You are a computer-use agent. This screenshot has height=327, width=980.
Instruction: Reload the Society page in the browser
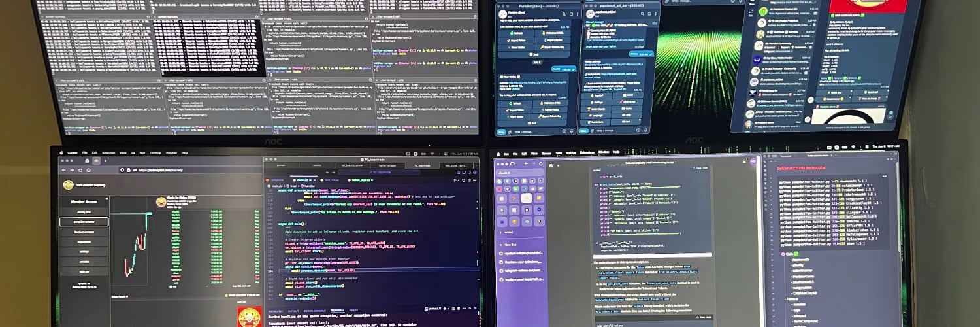pyautogui.click(x=80, y=170)
